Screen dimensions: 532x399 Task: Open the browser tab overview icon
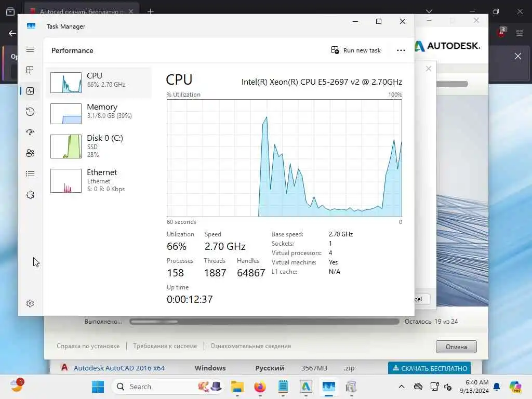[10, 11]
